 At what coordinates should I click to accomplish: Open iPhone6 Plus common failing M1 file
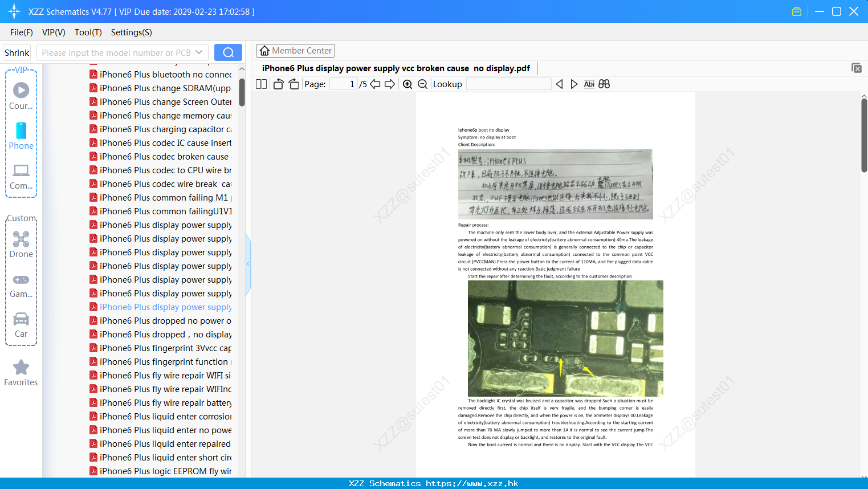coord(161,197)
